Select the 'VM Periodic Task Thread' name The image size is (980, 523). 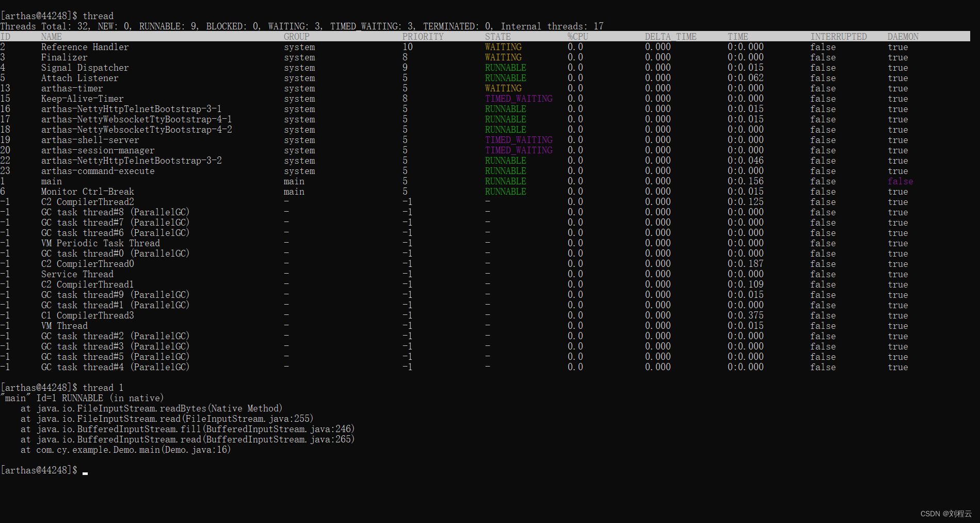point(101,243)
